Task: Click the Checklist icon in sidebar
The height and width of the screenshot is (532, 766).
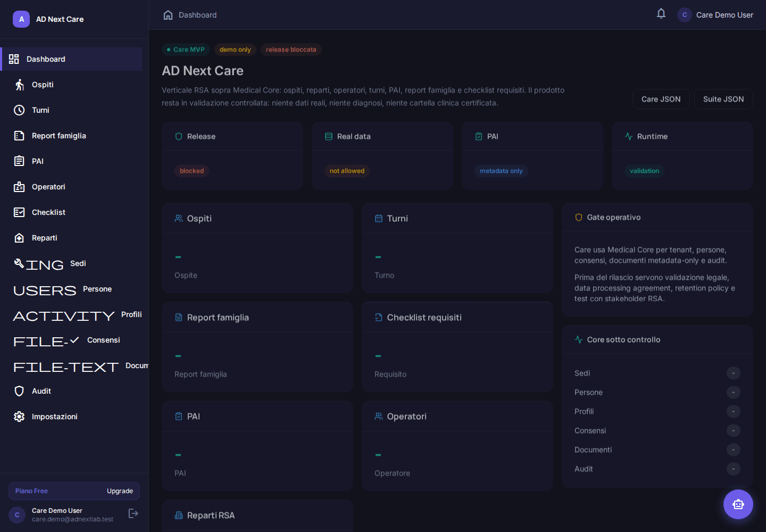Action: (x=19, y=212)
